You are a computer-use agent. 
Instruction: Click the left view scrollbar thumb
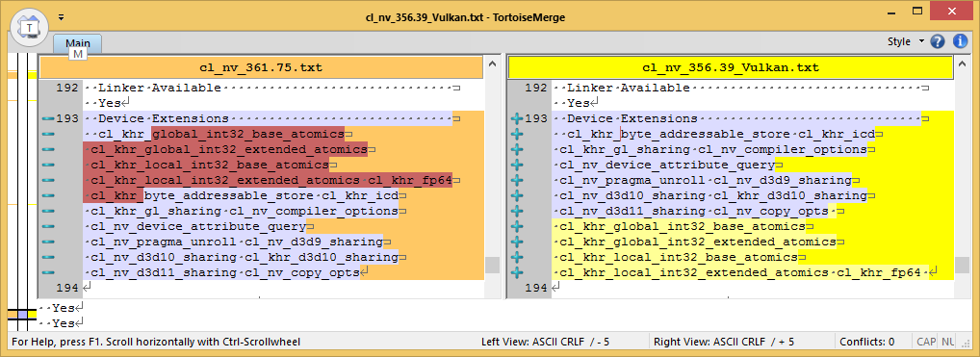[x=492, y=265]
